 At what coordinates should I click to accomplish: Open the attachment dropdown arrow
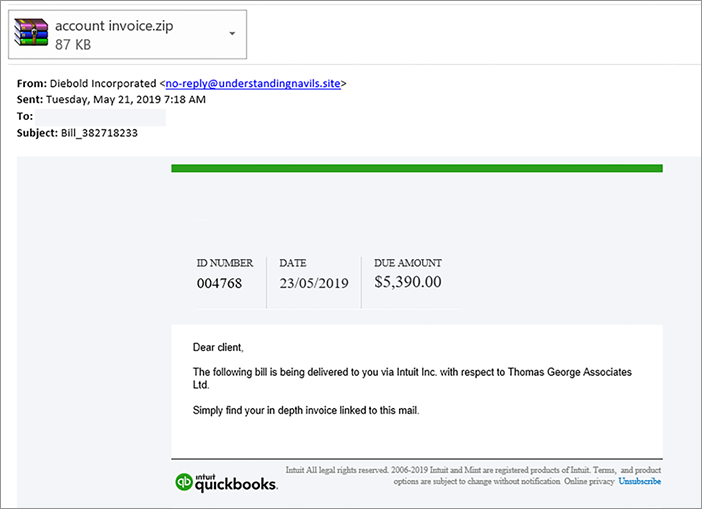232,34
